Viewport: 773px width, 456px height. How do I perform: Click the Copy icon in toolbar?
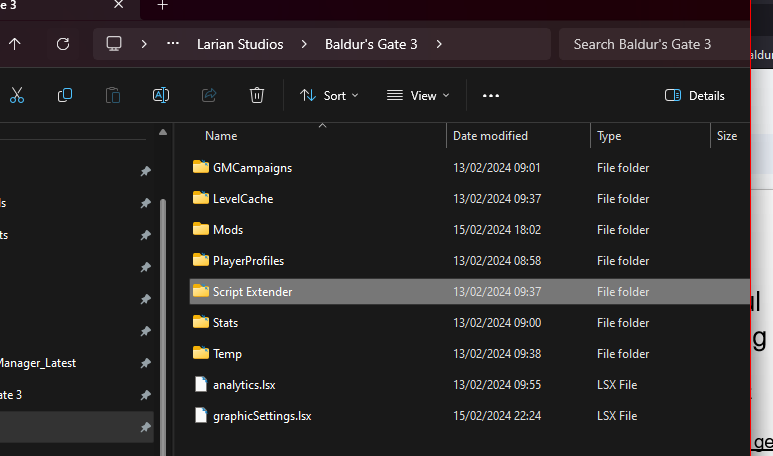[65, 95]
